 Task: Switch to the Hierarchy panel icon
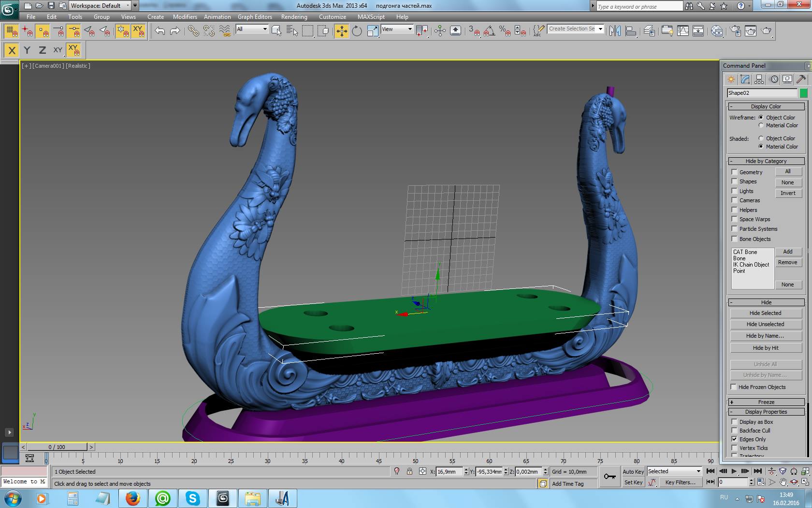click(759, 79)
